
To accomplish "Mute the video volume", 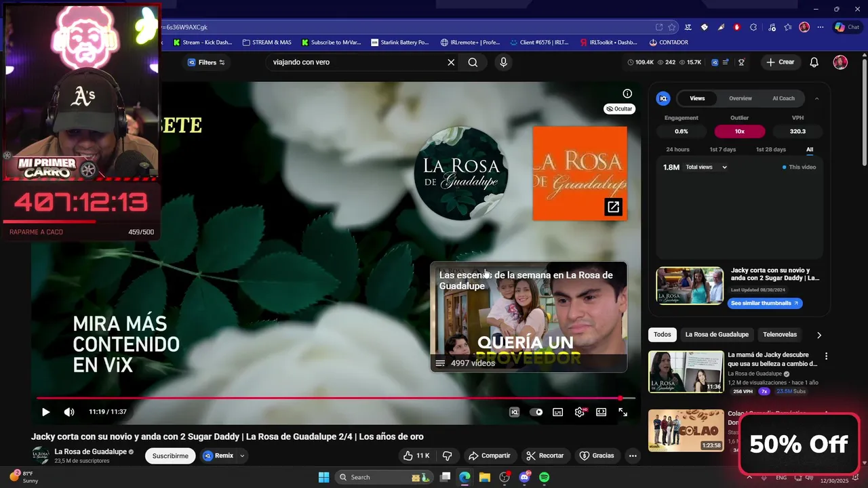I will point(69,412).
